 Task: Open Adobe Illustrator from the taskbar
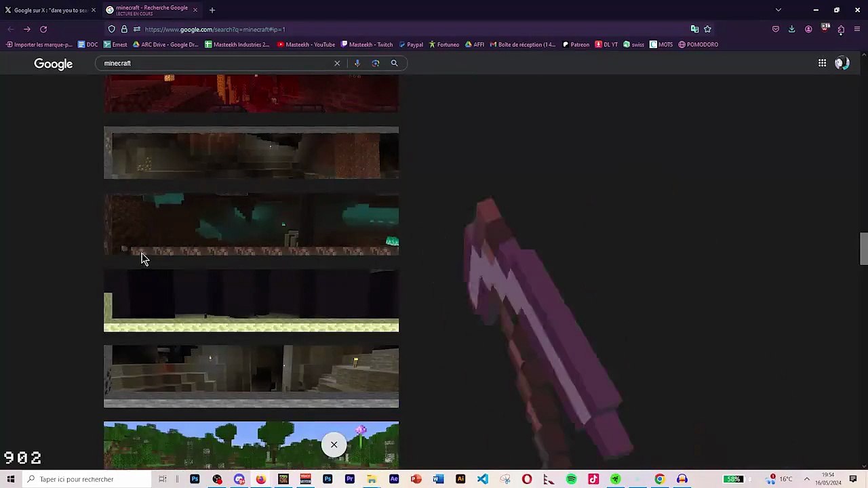coord(460,479)
